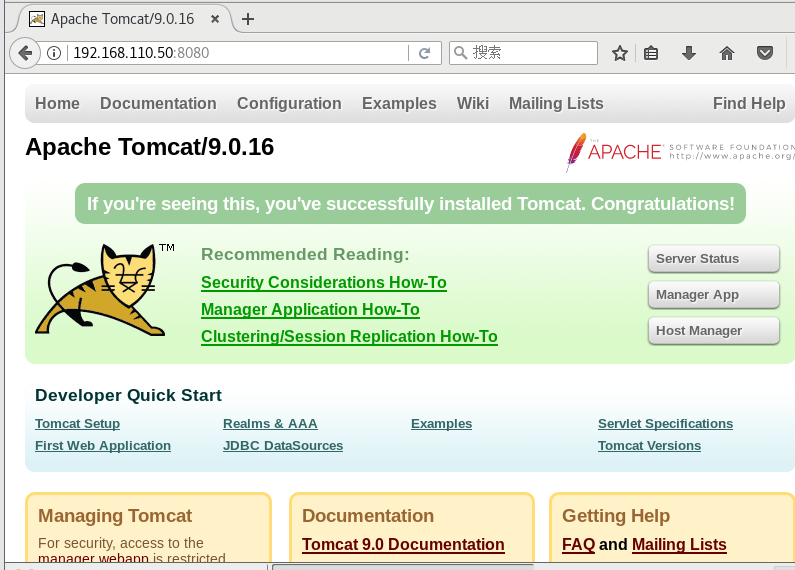
Task: Open the Tomcat Setup link
Action: coord(78,423)
